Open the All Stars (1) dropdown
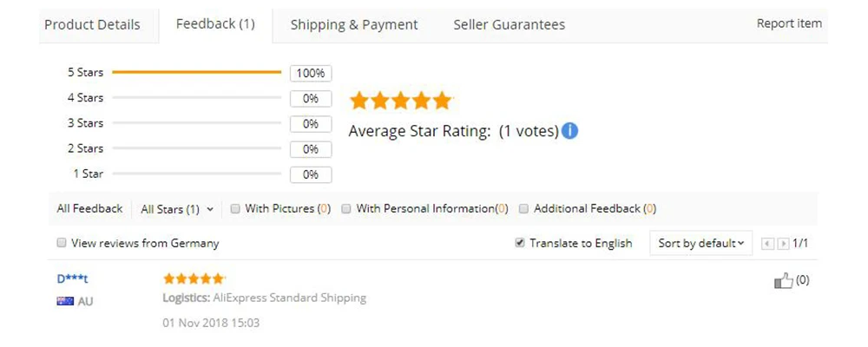This screenshot has height=347, width=868. [177, 209]
